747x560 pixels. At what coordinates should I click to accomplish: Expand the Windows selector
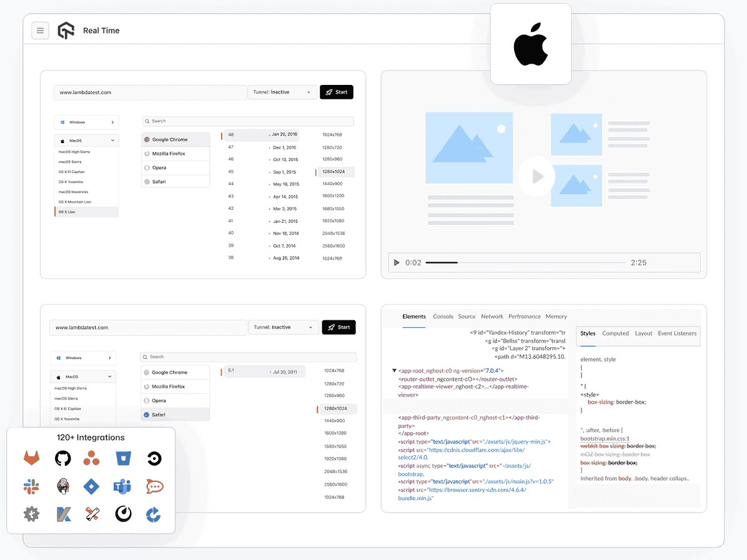(x=86, y=122)
